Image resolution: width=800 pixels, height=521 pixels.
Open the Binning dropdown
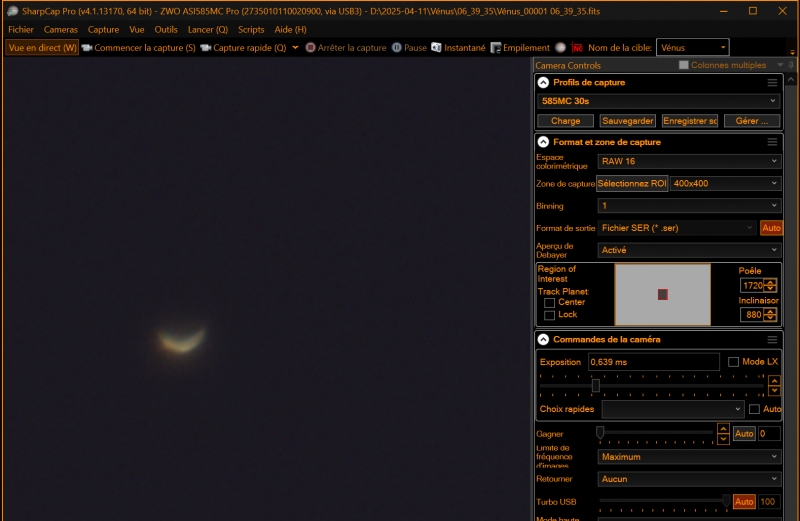689,206
